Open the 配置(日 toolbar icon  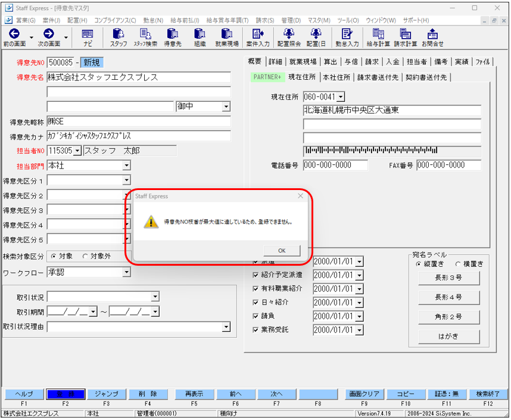tap(316, 37)
